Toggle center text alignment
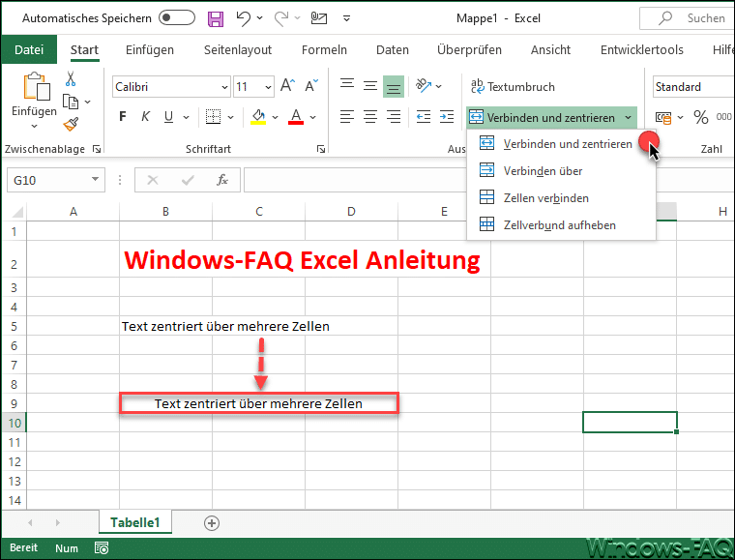The width and height of the screenshot is (735, 560). 370,117
